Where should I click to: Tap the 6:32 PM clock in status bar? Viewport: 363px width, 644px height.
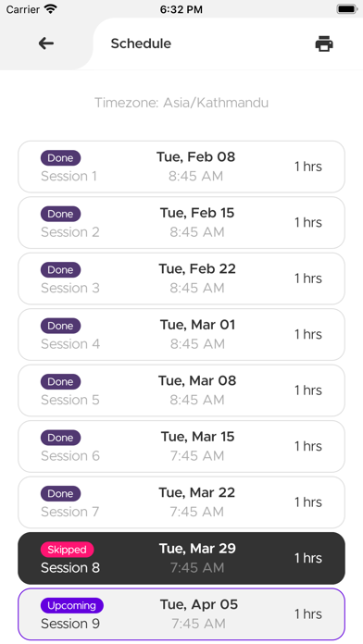coord(181,9)
